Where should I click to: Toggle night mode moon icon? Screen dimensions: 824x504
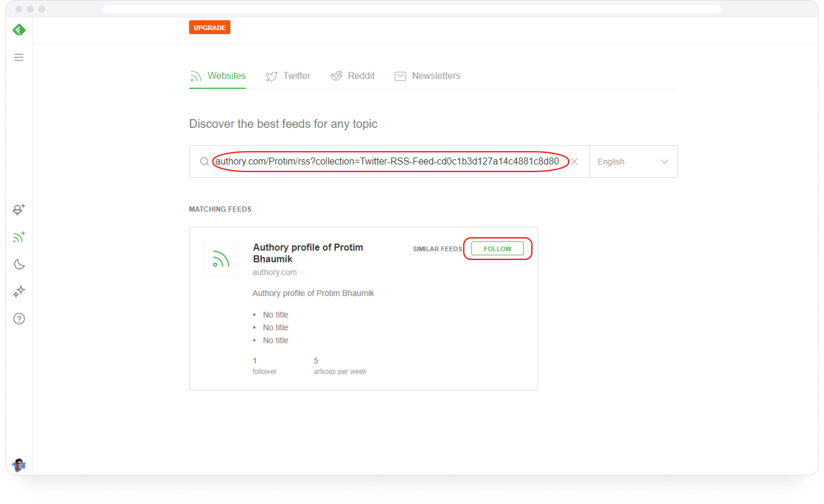pos(19,264)
